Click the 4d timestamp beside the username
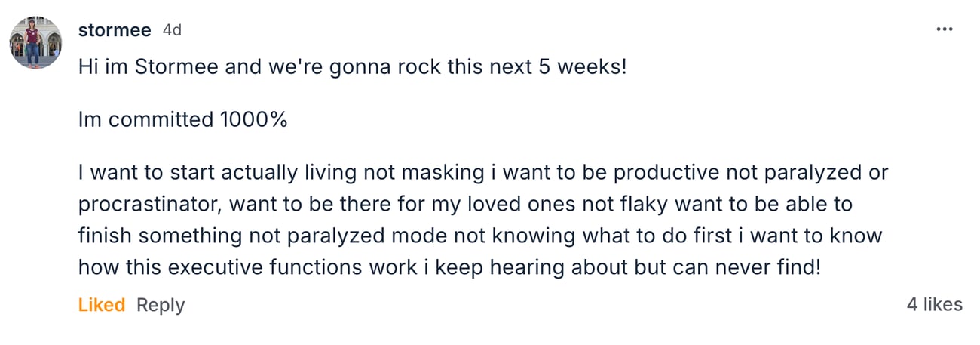The width and height of the screenshot is (980, 345). coord(172,30)
